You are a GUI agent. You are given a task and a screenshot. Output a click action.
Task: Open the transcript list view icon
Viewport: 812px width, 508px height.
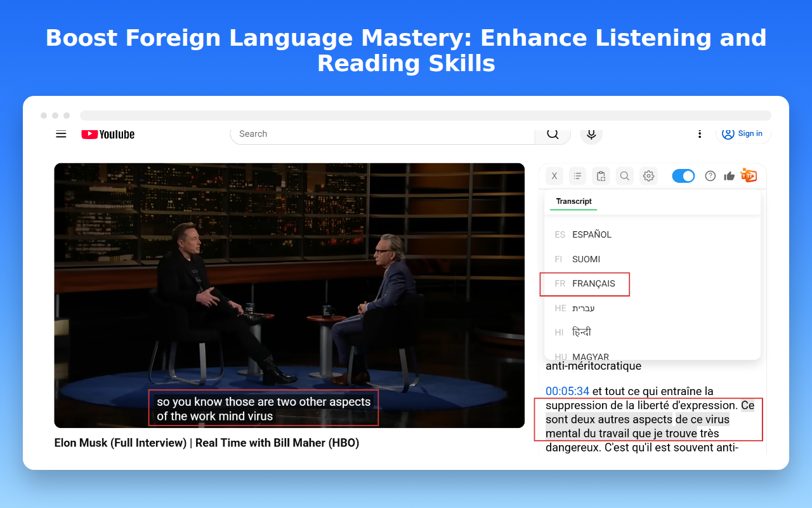[577, 176]
